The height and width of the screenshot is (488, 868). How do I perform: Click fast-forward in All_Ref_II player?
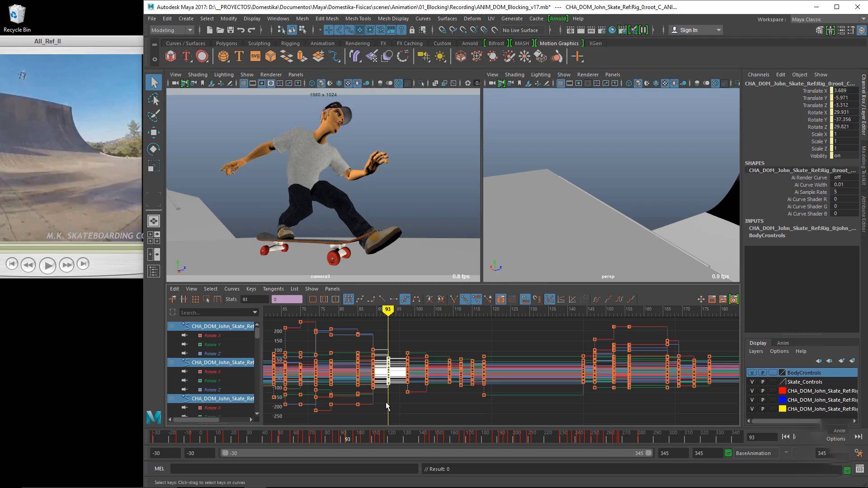click(66, 265)
